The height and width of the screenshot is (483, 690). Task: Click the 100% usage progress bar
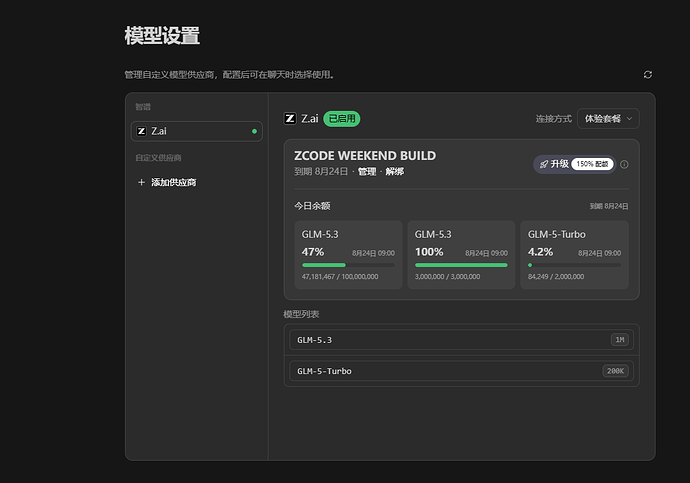pyautogui.click(x=461, y=265)
